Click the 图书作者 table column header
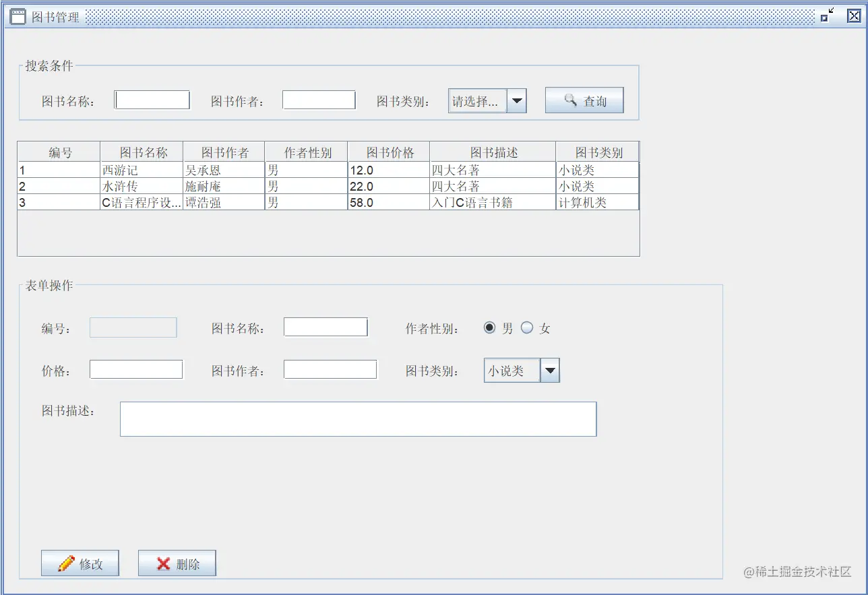Image resolution: width=868 pixels, height=595 pixels. click(224, 152)
